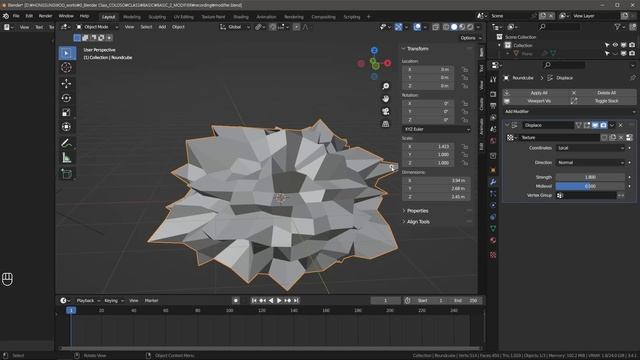The height and width of the screenshot is (360, 640).
Task: Toggle Collection render camera icon
Action: point(632,45)
